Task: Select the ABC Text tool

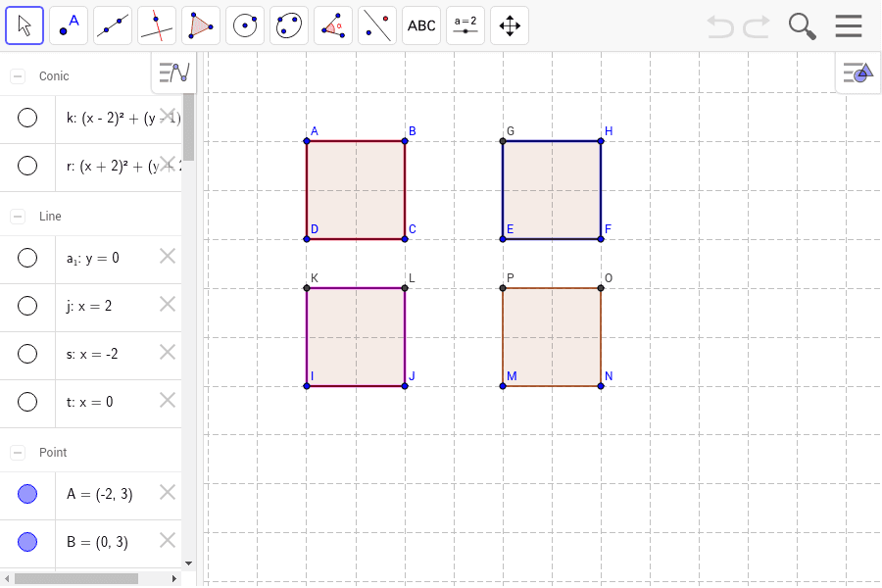Action: 421,25
